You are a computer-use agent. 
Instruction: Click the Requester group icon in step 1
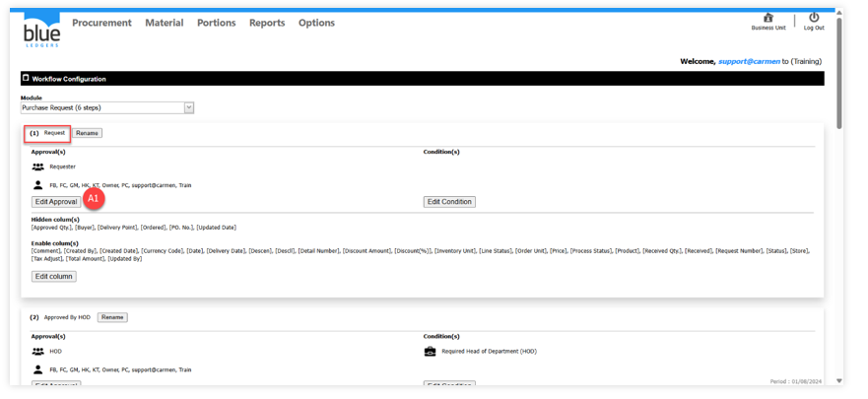point(38,167)
